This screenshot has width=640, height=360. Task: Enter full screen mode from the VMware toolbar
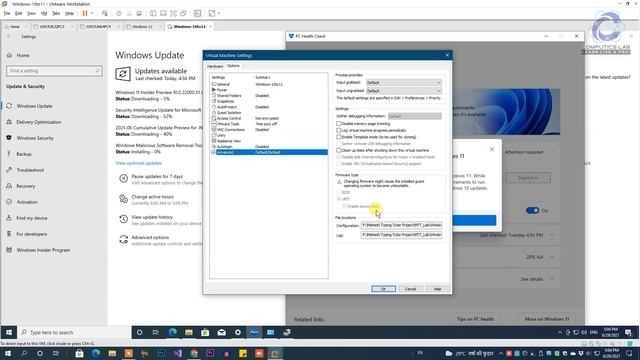pyautogui.click(x=173, y=13)
